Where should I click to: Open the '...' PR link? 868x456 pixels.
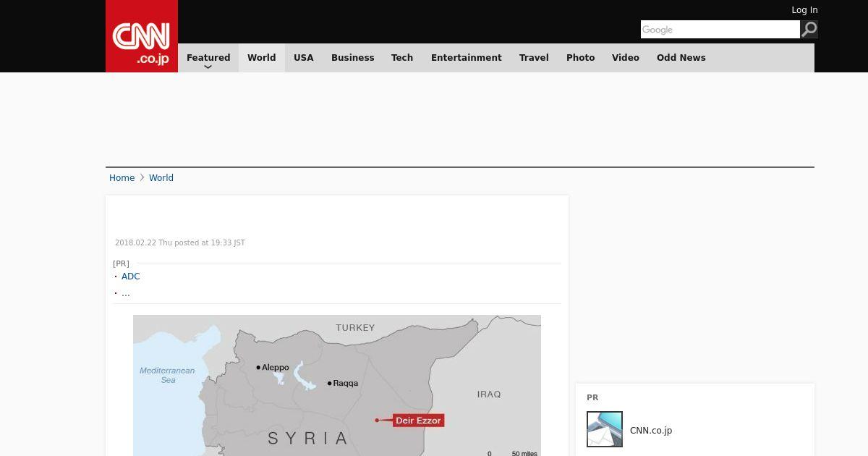[x=126, y=293]
